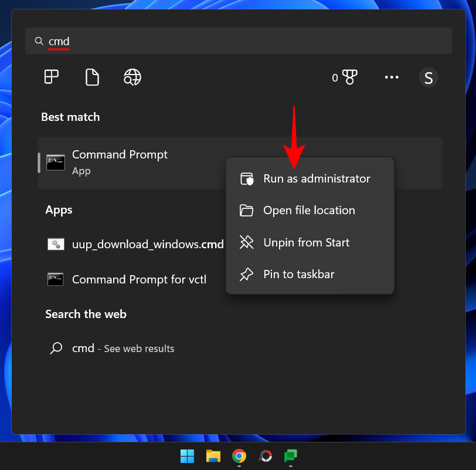Choose Open file location
The height and width of the screenshot is (470, 476).
[309, 210]
